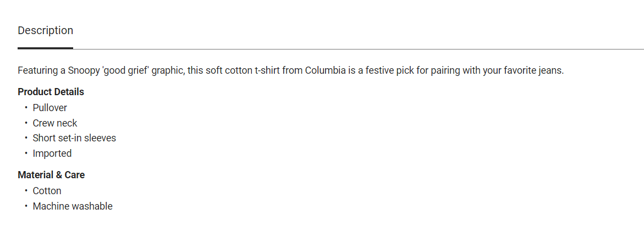Click the Machine washable list item

tap(73, 206)
